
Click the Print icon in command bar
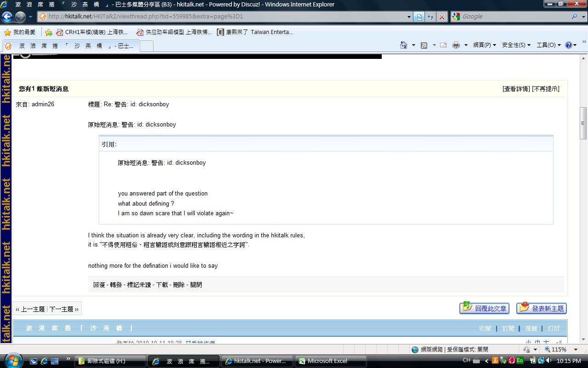click(x=456, y=45)
